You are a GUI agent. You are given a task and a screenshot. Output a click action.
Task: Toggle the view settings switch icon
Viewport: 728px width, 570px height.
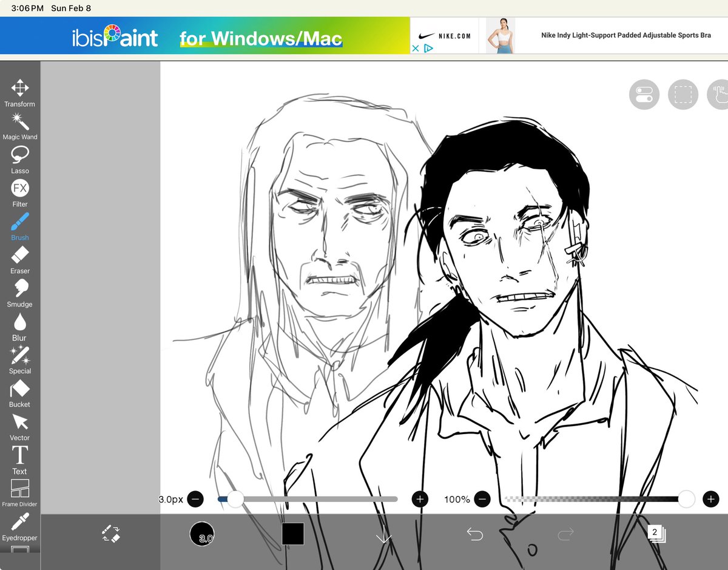[x=644, y=95]
